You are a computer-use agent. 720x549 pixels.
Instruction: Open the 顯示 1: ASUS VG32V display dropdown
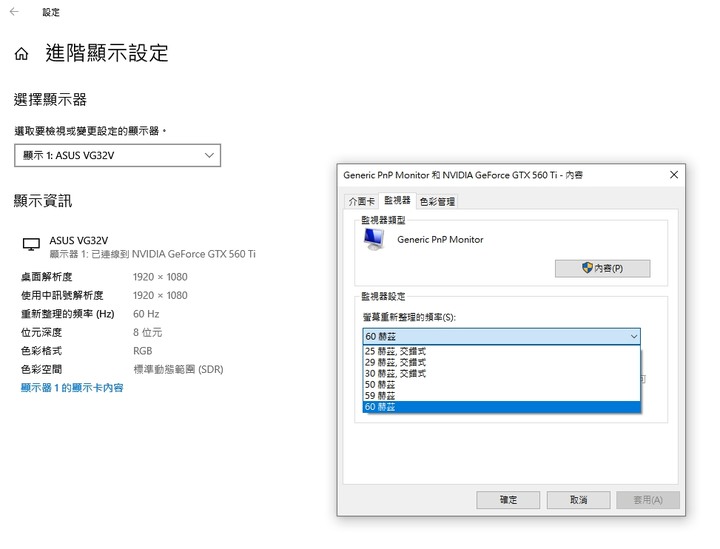pyautogui.click(x=118, y=156)
